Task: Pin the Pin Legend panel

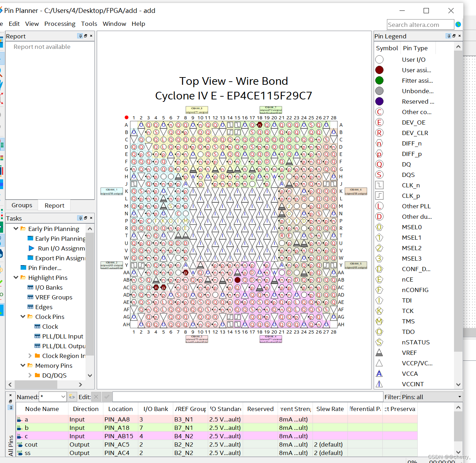Action: [448, 36]
